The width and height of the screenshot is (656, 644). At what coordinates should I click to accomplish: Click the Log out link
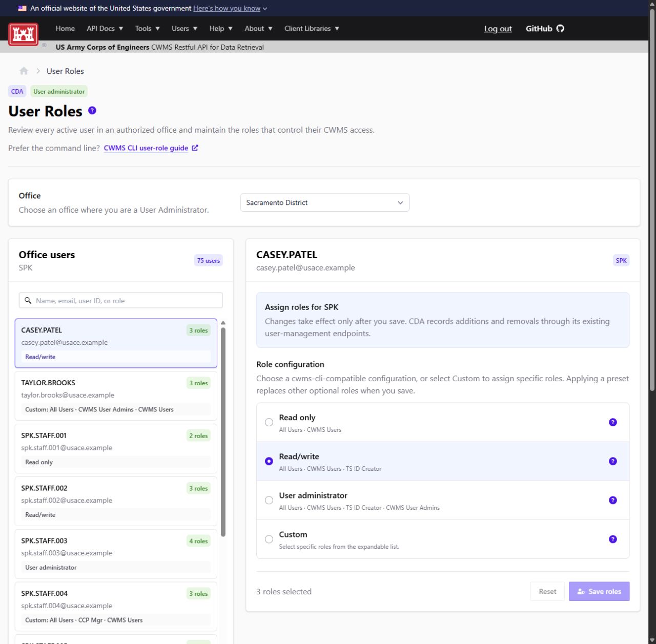click(498, 29)
